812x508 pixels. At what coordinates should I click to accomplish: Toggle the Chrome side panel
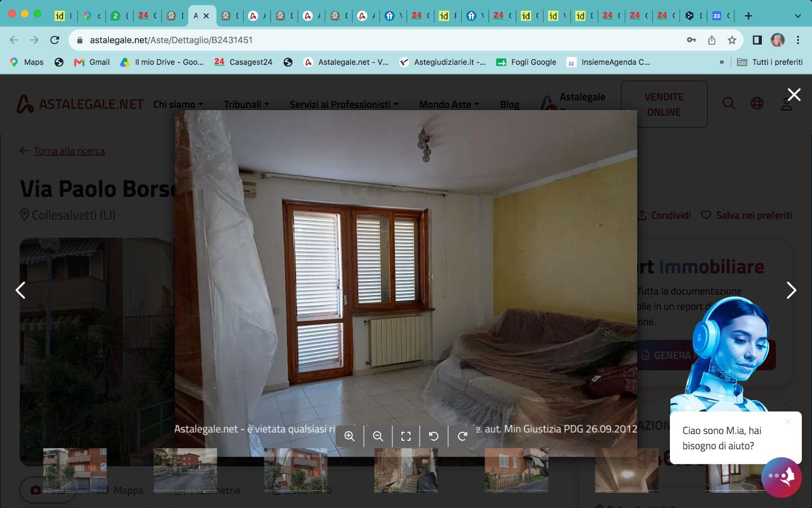[757, 40]
